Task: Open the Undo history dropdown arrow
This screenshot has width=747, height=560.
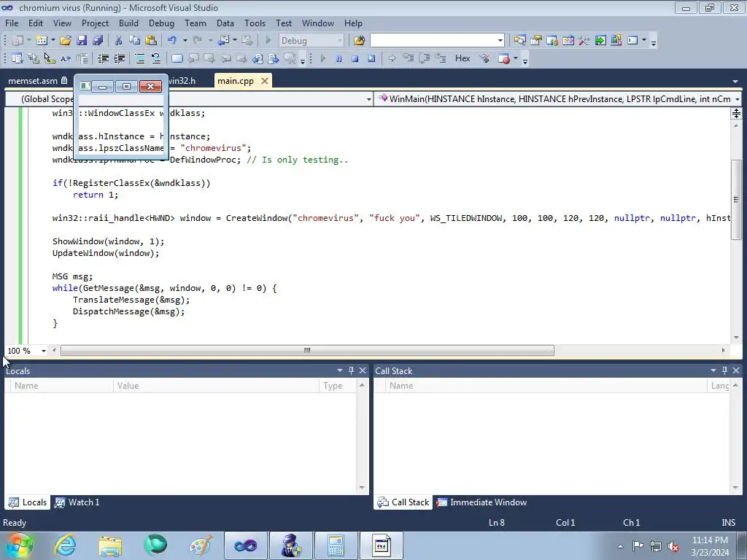Action: (x=185, y=41)
